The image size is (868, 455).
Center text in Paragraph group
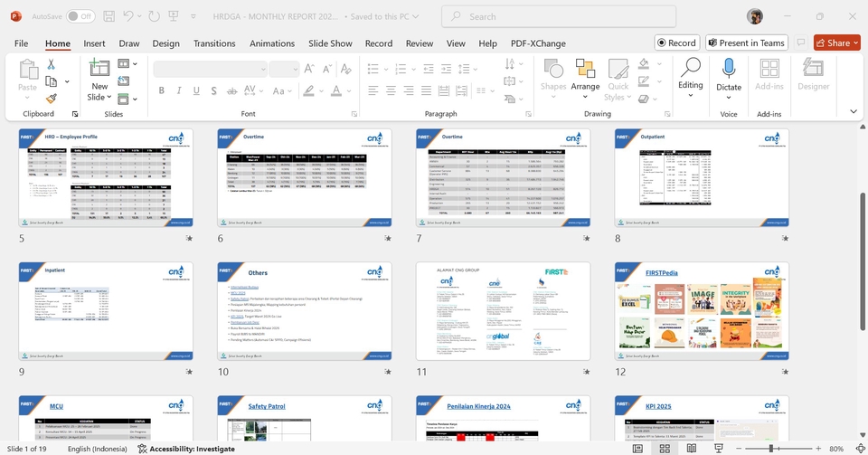tap(391, 90)
